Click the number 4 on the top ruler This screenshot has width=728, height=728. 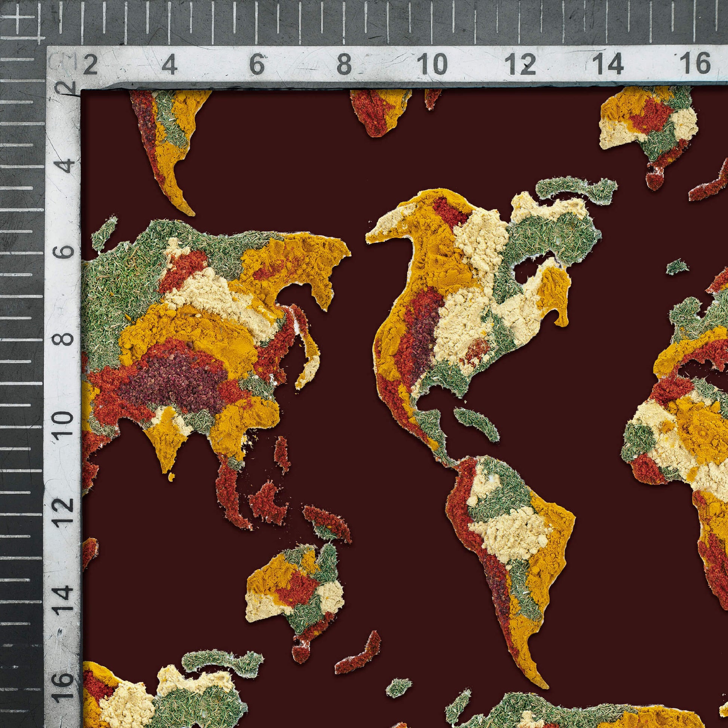point(169,65)
